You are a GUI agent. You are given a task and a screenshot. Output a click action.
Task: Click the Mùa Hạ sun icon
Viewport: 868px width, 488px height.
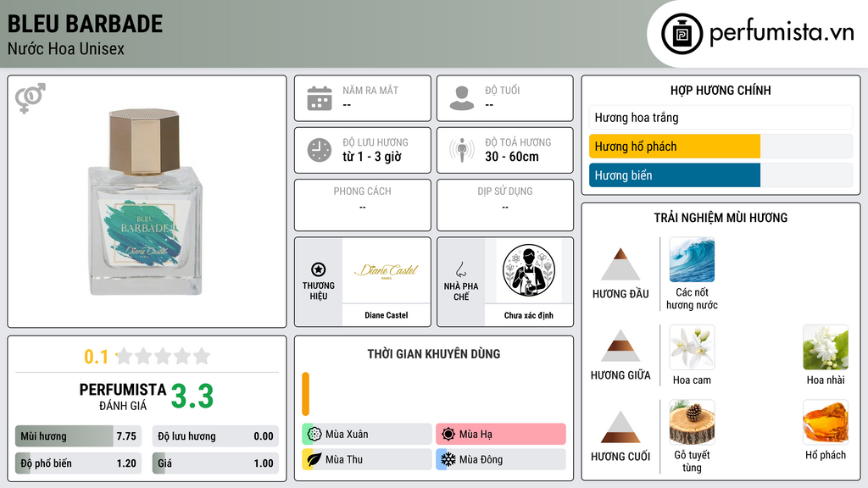click(448, 435)
